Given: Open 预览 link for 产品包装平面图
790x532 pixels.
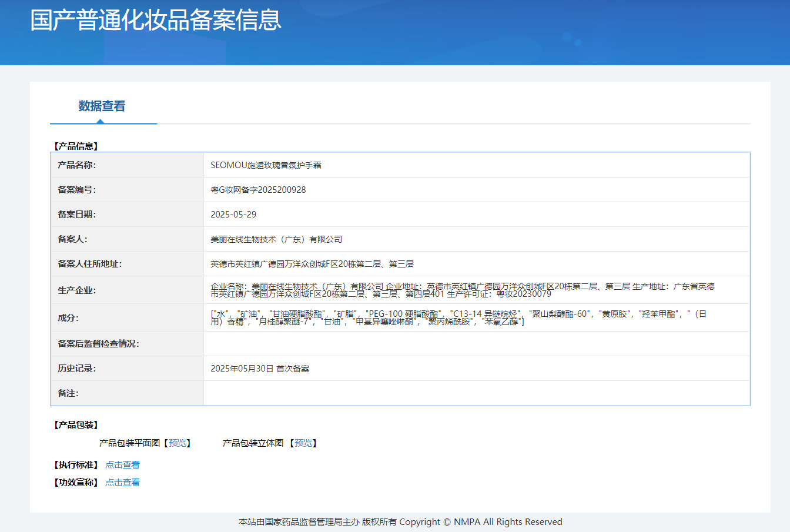Looking at the screenshot, I should coord(178,443).
